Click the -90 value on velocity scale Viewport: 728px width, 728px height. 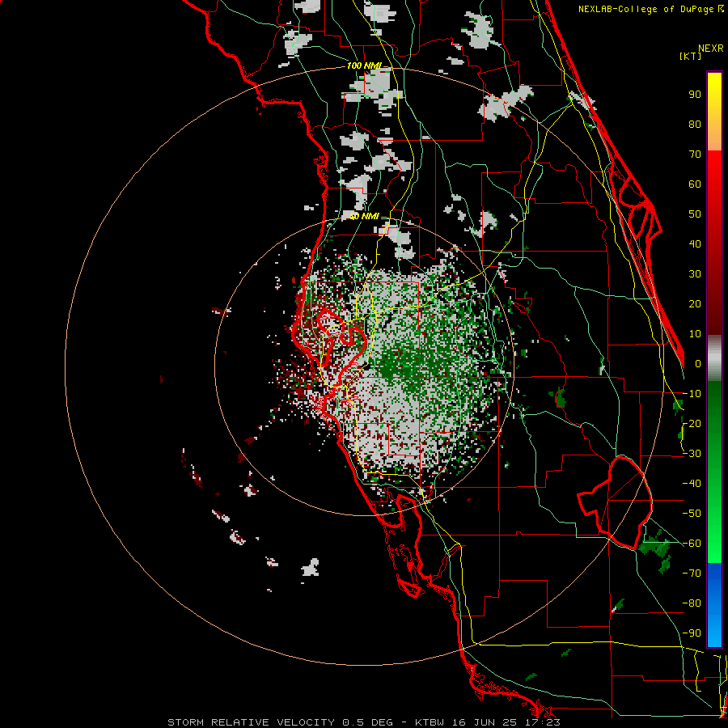tap(692, 633)
